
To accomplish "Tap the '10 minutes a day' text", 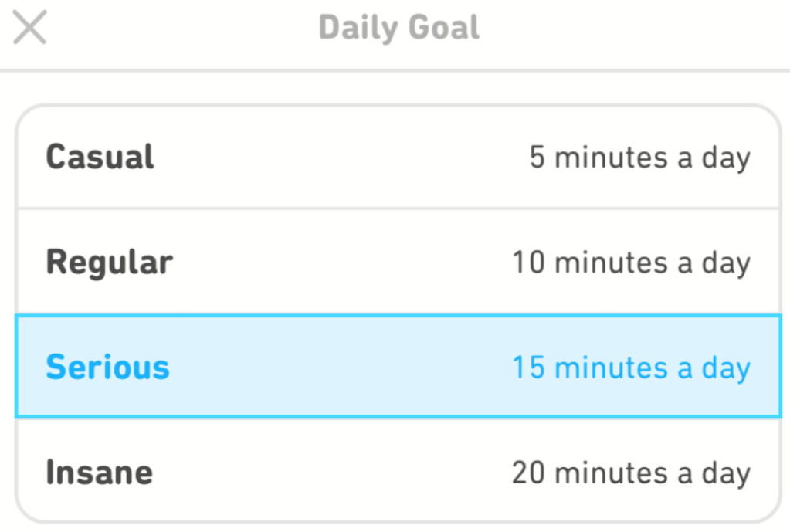I will point(631,263).
